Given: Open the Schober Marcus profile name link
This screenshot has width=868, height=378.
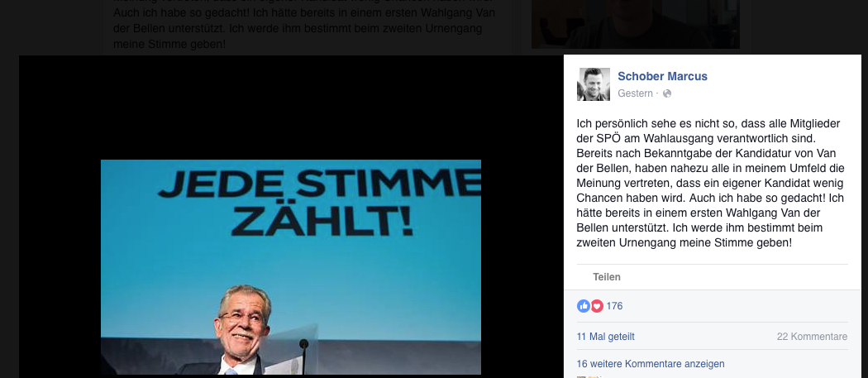Looking at the screenshot, I should coord(662,76).
